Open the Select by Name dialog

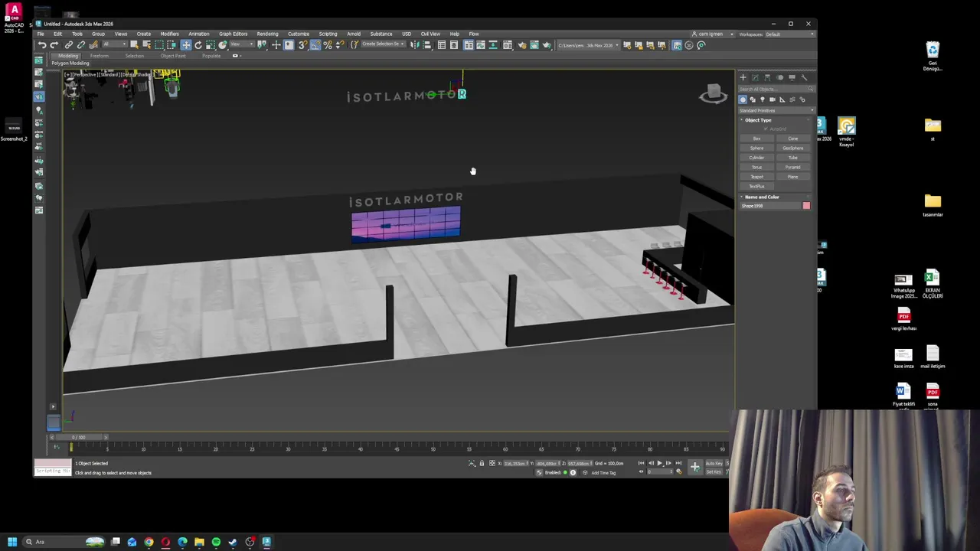click(147, 44)
